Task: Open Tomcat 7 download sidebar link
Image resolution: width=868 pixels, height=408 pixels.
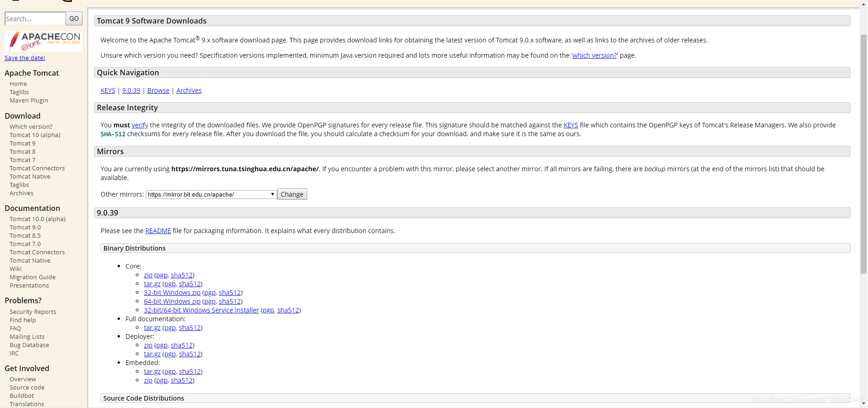Action: [x=23, y=160]
